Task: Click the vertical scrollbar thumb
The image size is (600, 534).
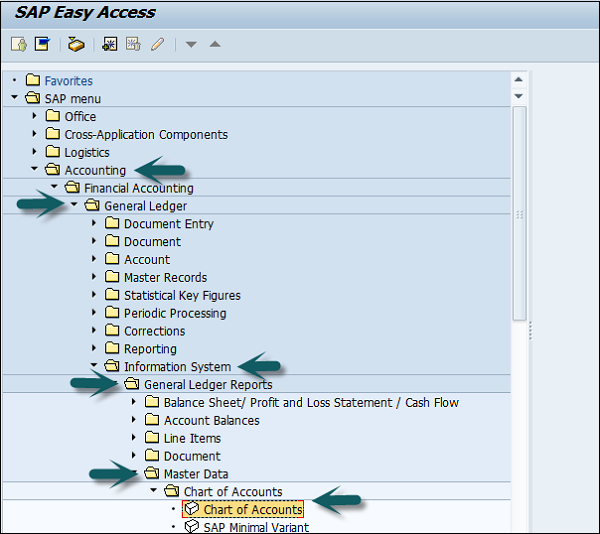Action: click(x=519, y=213)
